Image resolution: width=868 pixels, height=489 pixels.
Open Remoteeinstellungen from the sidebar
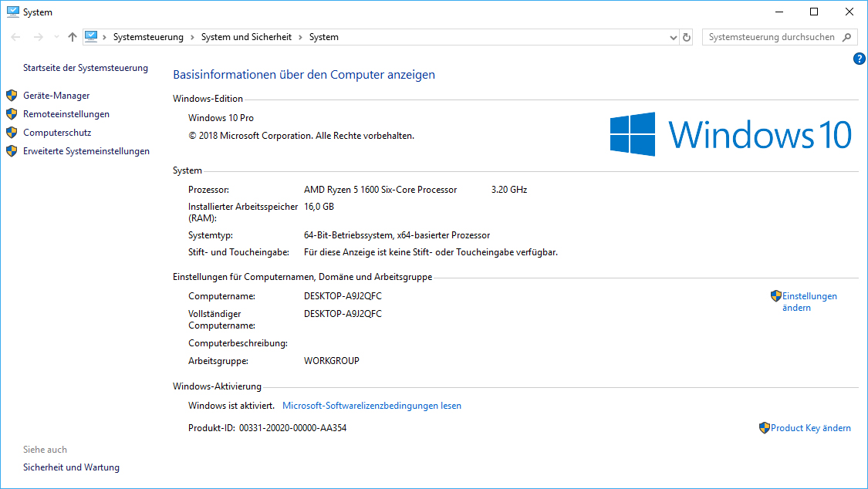point(67,113)
